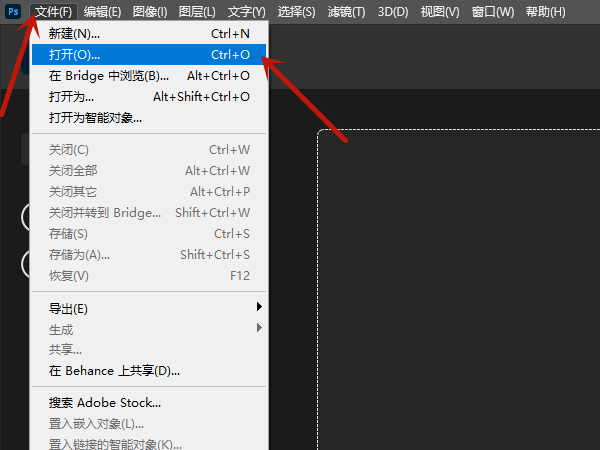Click 置入嵌入对象(L)... entry

149,424
